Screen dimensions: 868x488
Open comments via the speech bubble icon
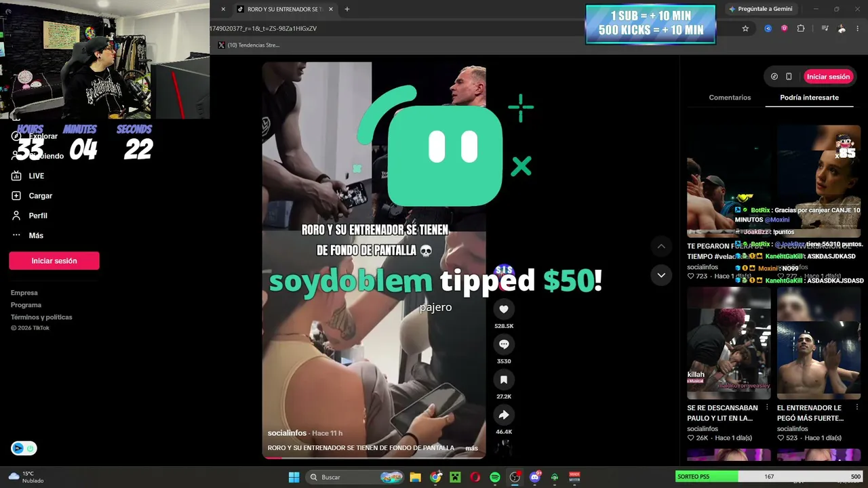[503, 344]
